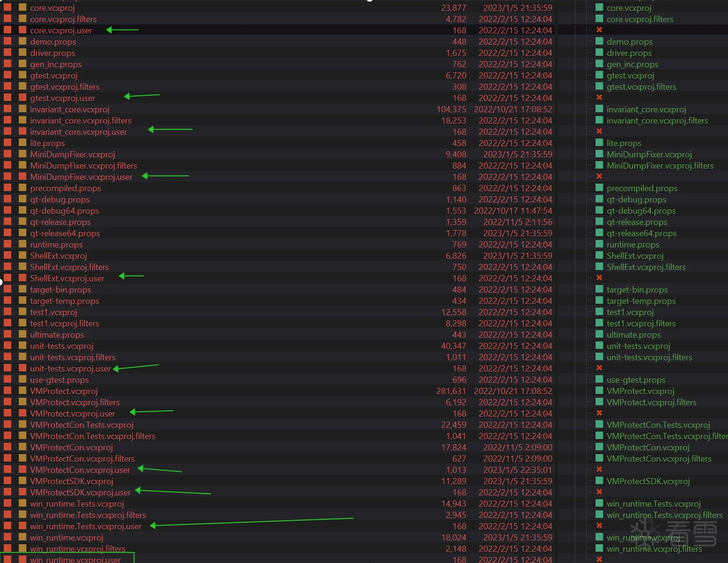The width and height of the screenshot is (728, 563).
Task: Select invariant_core.vcxproj in the left pane
Action: (70, 109)
